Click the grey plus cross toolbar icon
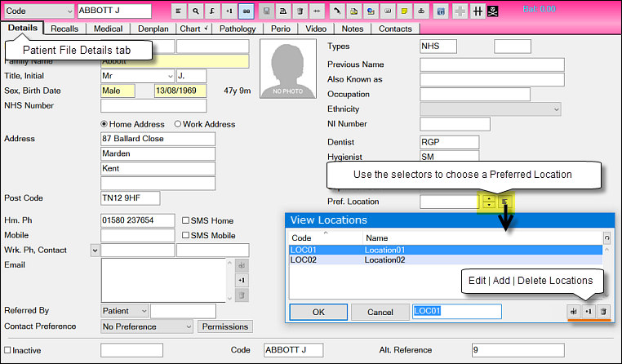 point(460,11)
